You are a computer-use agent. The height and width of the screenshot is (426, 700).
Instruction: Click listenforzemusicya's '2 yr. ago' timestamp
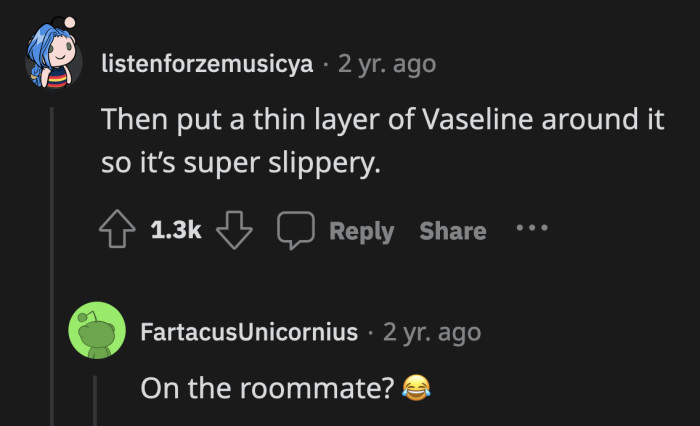pyautogui.click(x=387, y=64)
